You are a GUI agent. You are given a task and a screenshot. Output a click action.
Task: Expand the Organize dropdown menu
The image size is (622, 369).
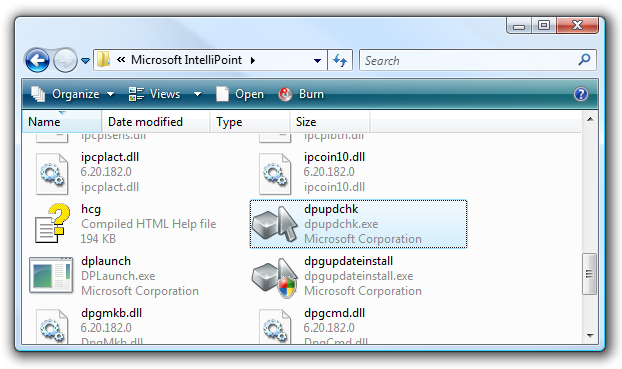(x=73, y=94)
